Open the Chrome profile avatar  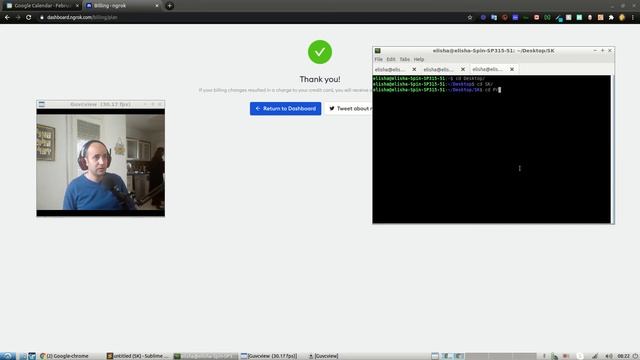point(622,18)
